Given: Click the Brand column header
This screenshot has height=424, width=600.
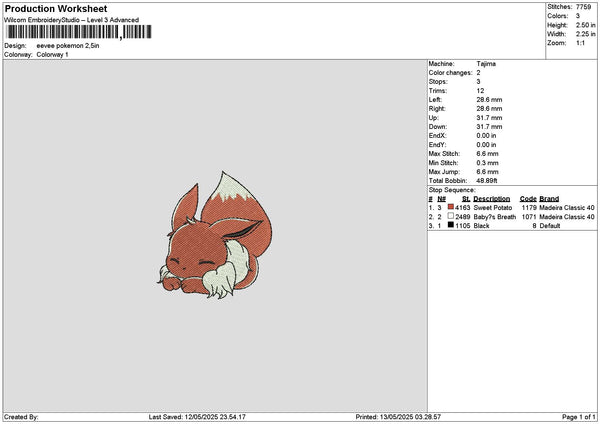Looking at the screenshot, I should click(x=549, y=199).
